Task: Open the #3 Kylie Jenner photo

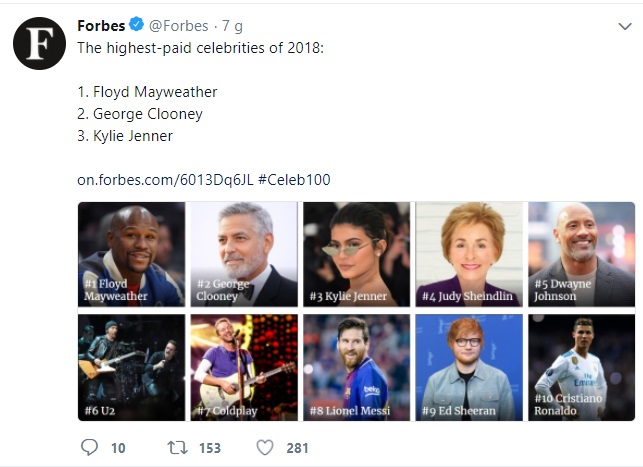Action: (x=356, y=254)
